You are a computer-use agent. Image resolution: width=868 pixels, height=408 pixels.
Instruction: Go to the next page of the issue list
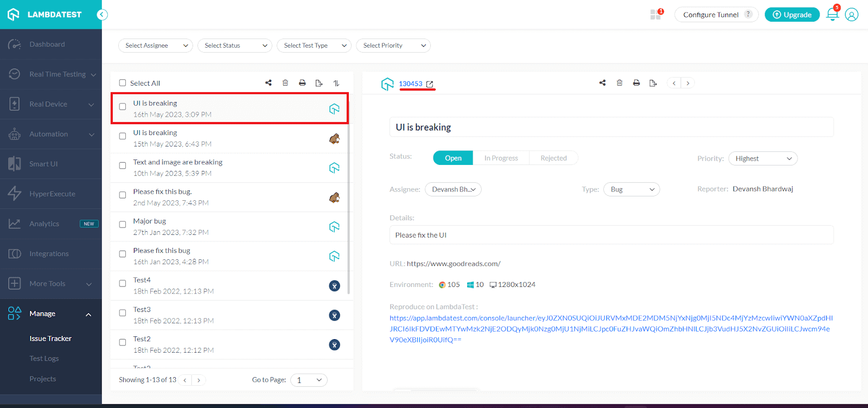click(199, 380)
